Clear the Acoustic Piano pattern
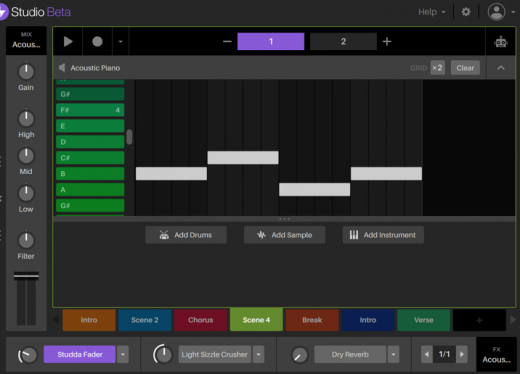Screen dimensions: 520x374 465,68
